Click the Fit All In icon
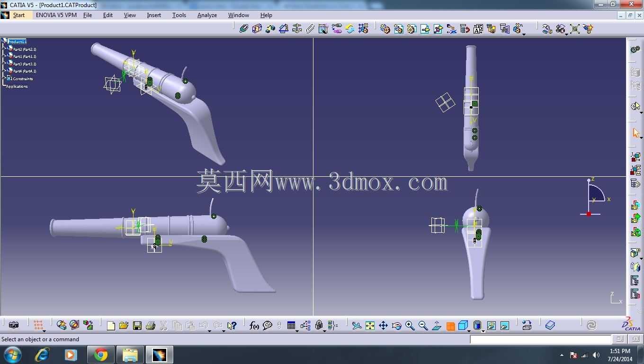 click(370, 326)
